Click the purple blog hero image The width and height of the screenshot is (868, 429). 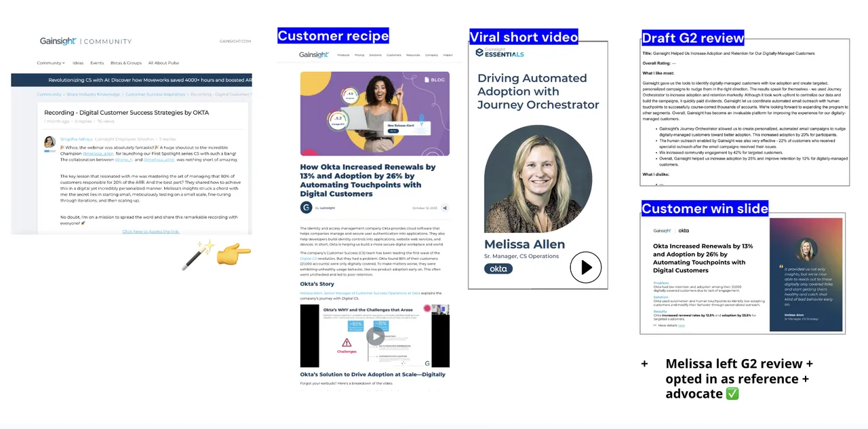click(375, 113)
